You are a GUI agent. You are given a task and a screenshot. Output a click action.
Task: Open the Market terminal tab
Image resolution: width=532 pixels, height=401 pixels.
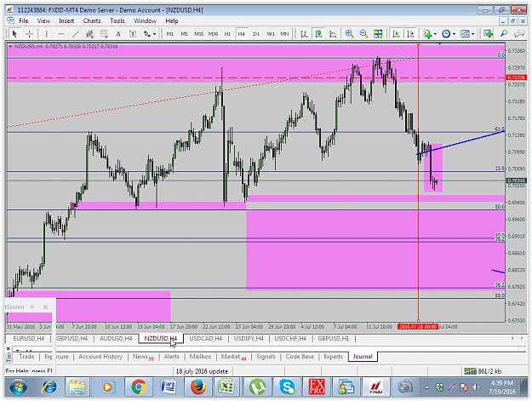point(233,357)
